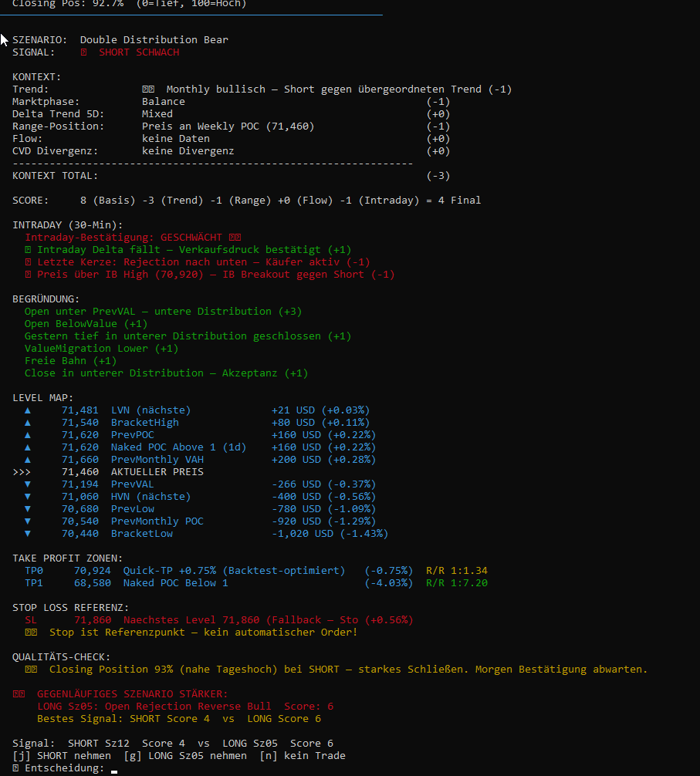This screenshot has height=776, width=700.
Task: Click the up arrow beside PrevMonthly VAH
Action: pos(28,460)
